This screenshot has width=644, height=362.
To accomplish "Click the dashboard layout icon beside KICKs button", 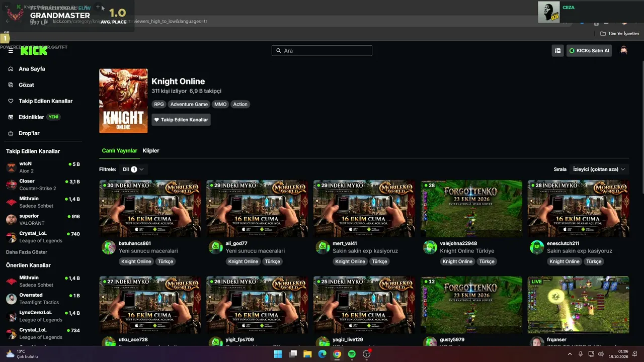I will click(x=557, y=51).
